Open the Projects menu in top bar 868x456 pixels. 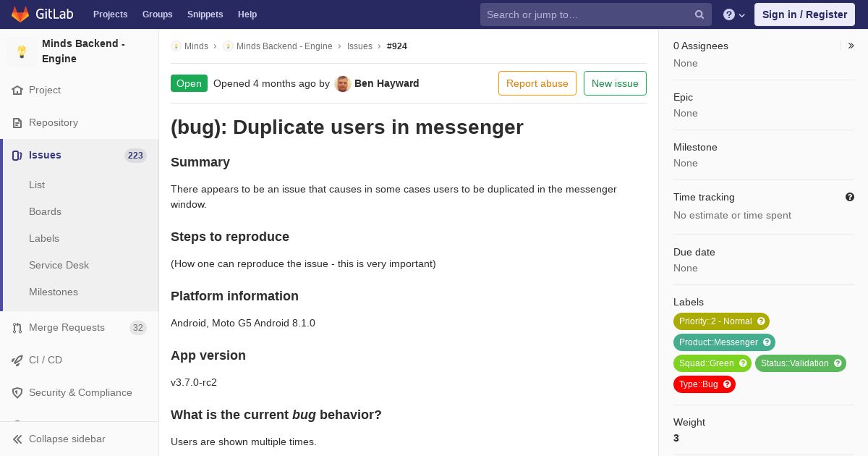pyautogui.click(x=111, y=14)
